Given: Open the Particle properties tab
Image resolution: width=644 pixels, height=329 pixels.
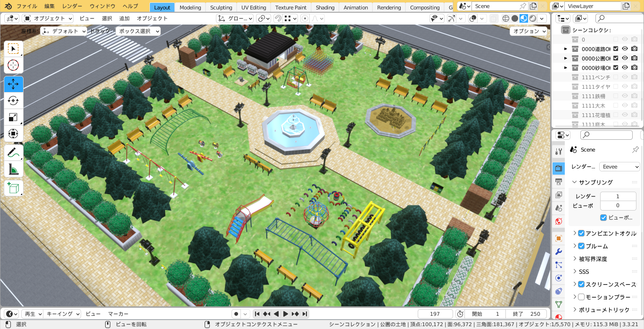Looking at the screenshot, I should [559, 265].
